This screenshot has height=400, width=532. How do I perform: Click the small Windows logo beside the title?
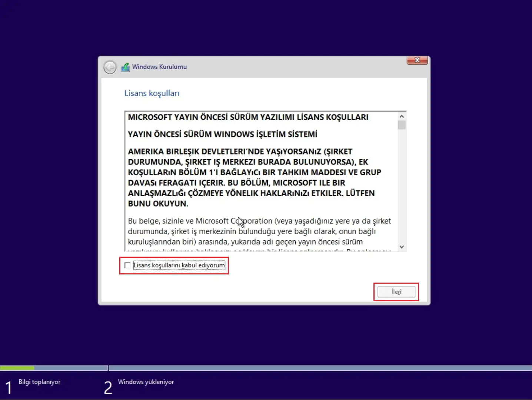pyautogui.click(x=126, y=67)
